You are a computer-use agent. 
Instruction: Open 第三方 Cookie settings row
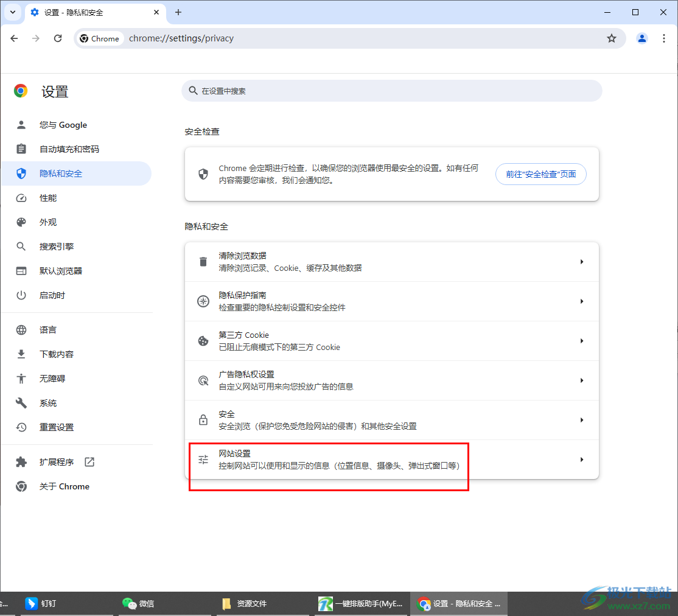tap(392, 341)
